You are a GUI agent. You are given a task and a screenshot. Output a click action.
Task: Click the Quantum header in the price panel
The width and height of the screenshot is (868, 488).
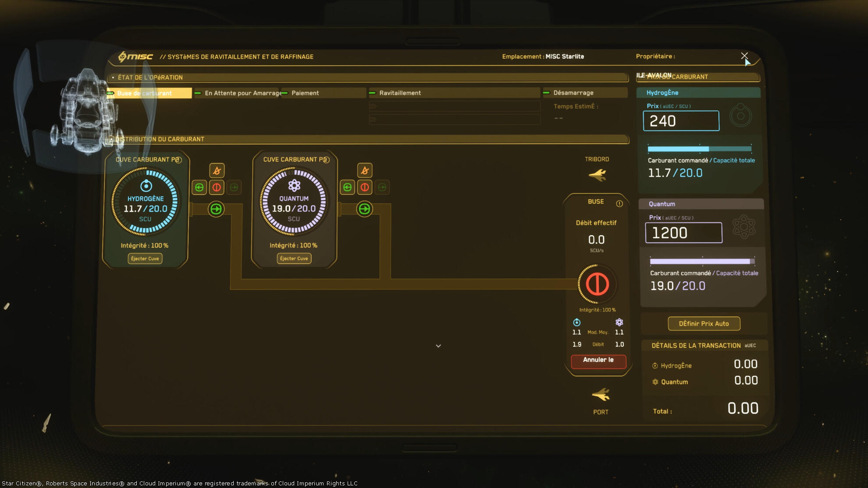701,204
